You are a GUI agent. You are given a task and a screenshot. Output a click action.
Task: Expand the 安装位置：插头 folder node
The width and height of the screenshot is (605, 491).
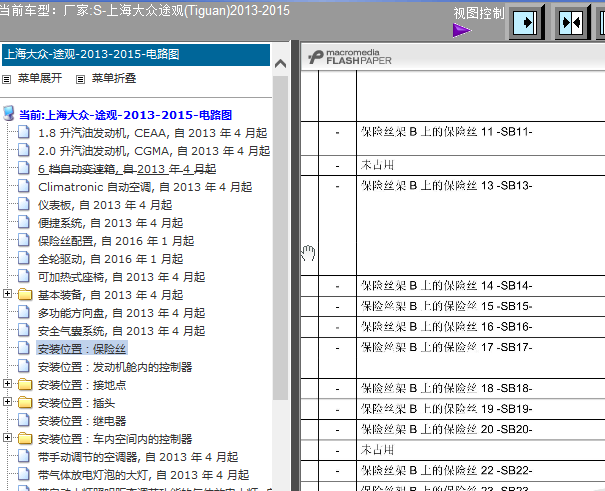(x=7, y=402)
